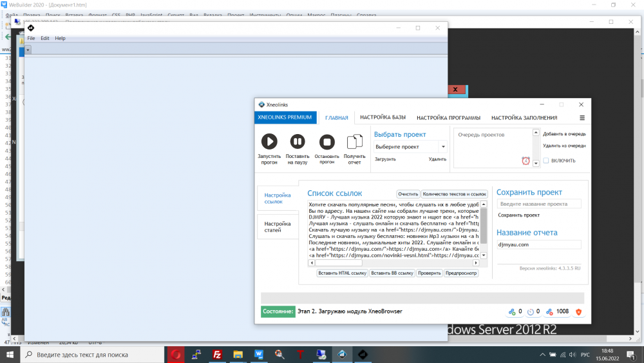
Task: Click the Предпросмотр button
Action: pyautogui.click(x=461, y=273)
